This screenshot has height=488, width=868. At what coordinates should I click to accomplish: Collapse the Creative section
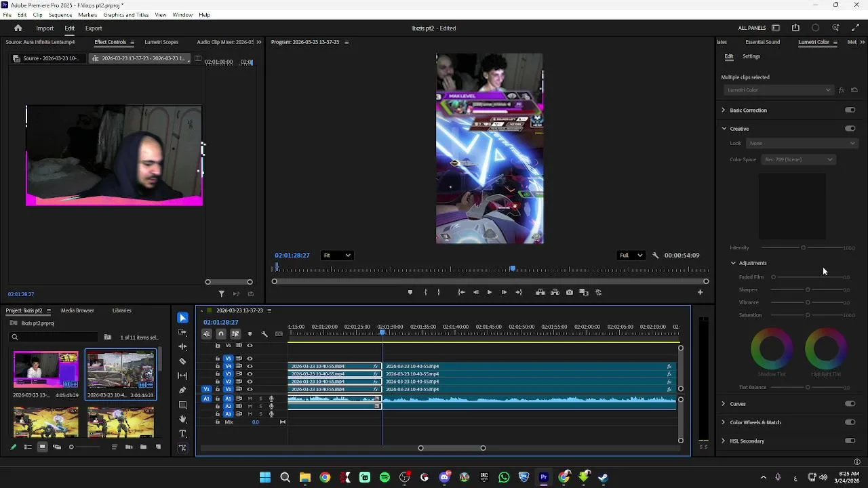click(x=724, y=128)
